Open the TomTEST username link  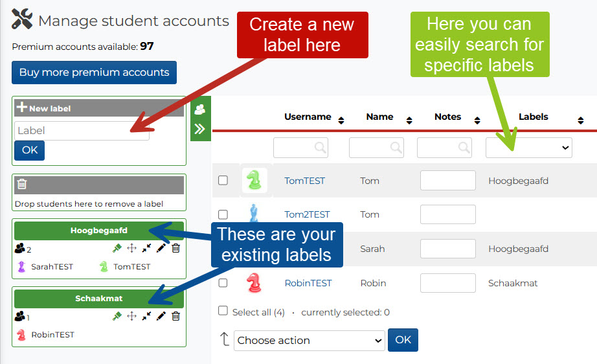pyautogui.click(x=304, y=181)
